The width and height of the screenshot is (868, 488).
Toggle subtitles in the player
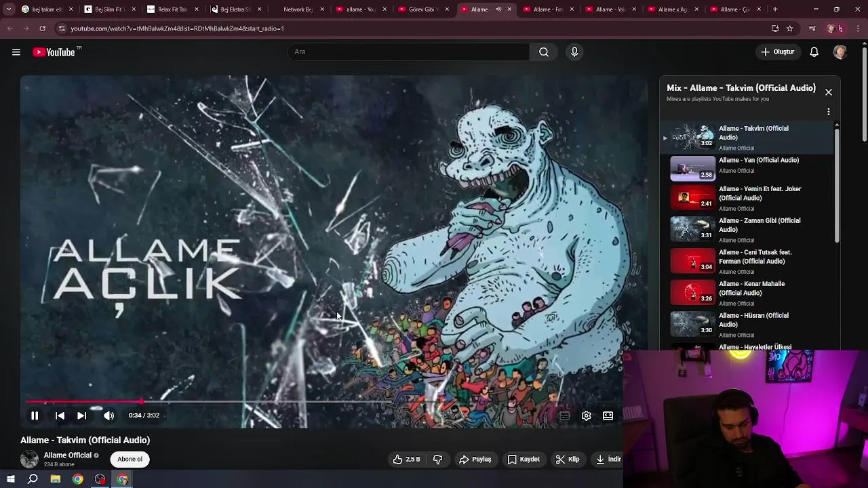[564, 415]
